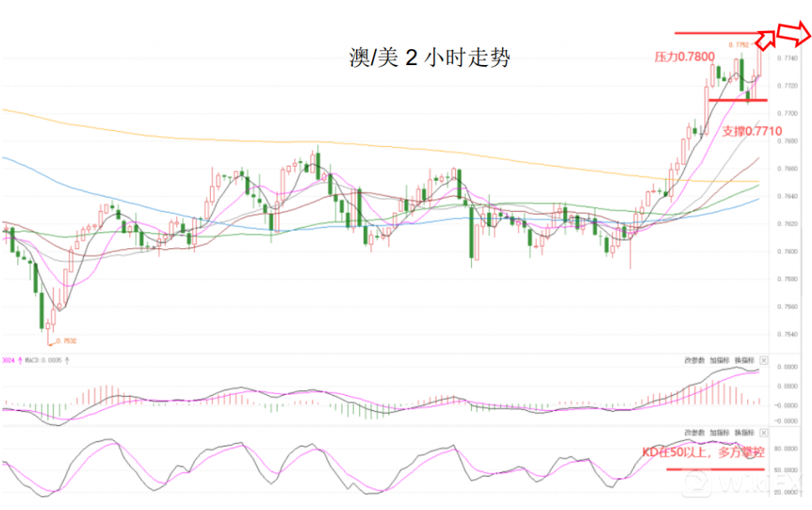The height and width of the screenshot is (510, 812).
Task: Click 0.7560 on the price axis
Action: (x=787, y=306)
